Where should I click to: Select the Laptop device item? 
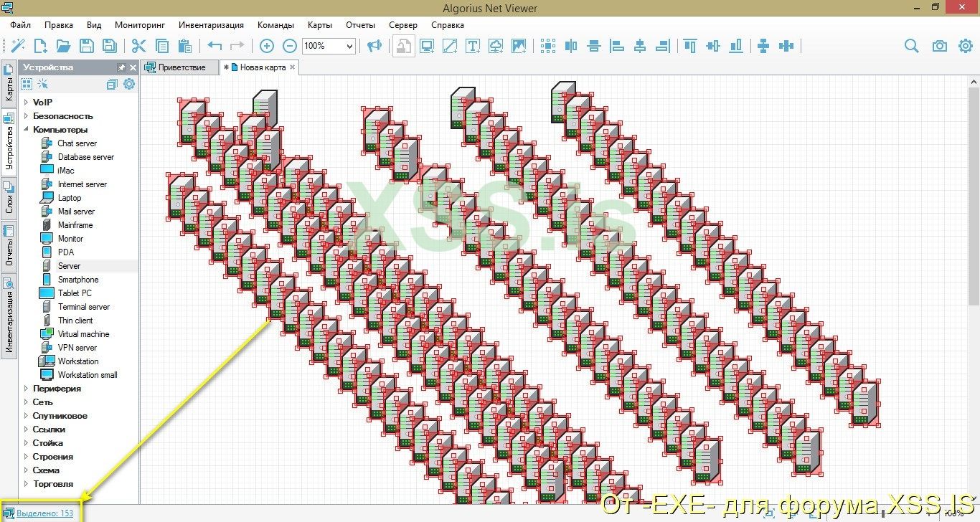point(70,198)
